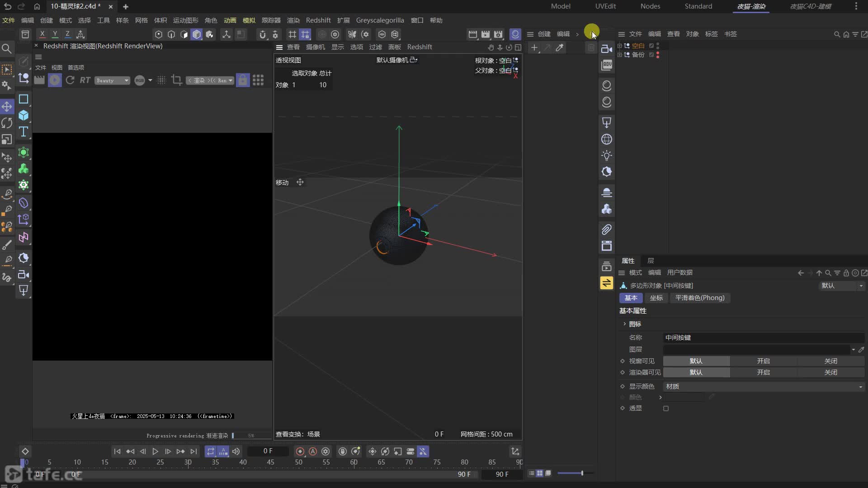The height and width of the screenshot is (488, 868).
Task: Switch to the Nodes layout
Action: [x=650, y=6]
